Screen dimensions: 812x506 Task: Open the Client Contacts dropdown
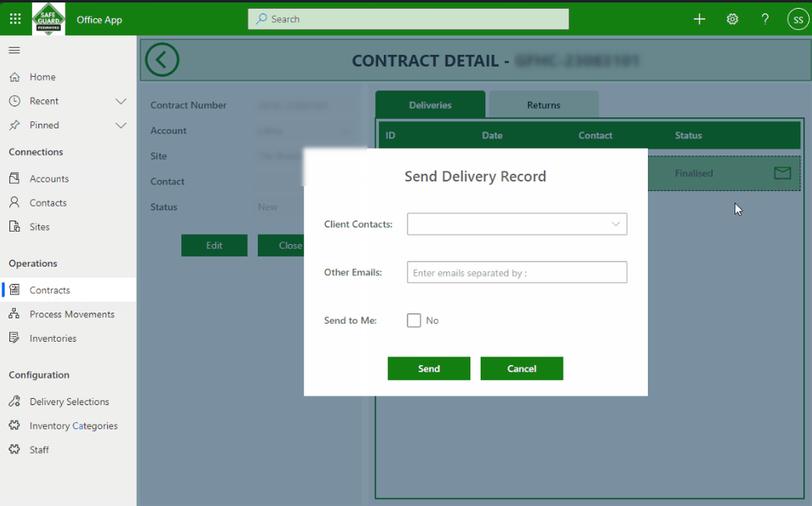click(x=517, y=224)
